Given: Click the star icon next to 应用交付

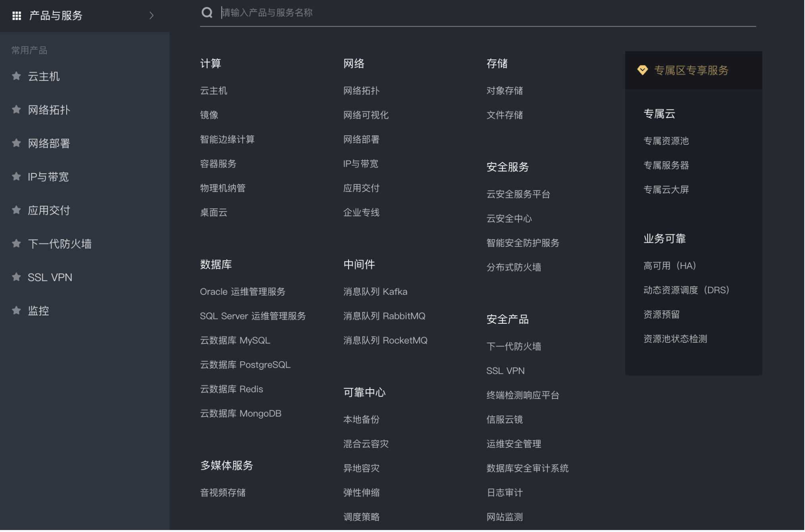Looking at the screenshot, I should [16, 210].
